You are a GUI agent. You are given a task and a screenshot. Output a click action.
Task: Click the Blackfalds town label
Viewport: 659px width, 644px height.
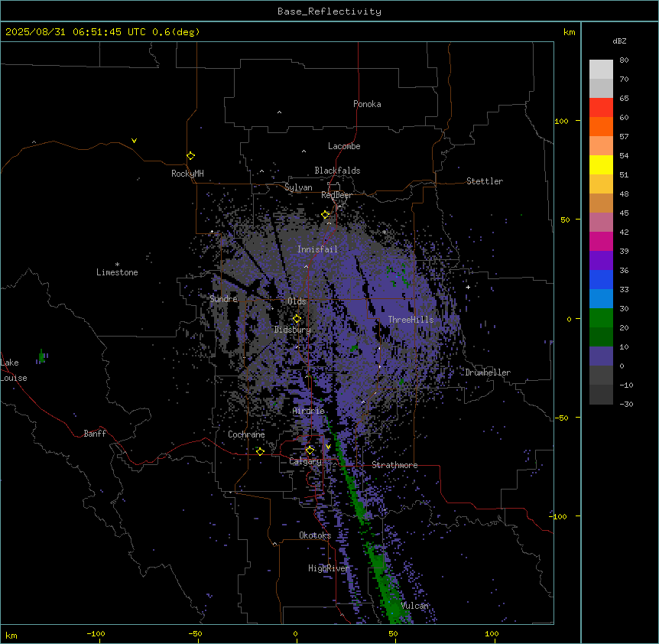coord(337,171)
